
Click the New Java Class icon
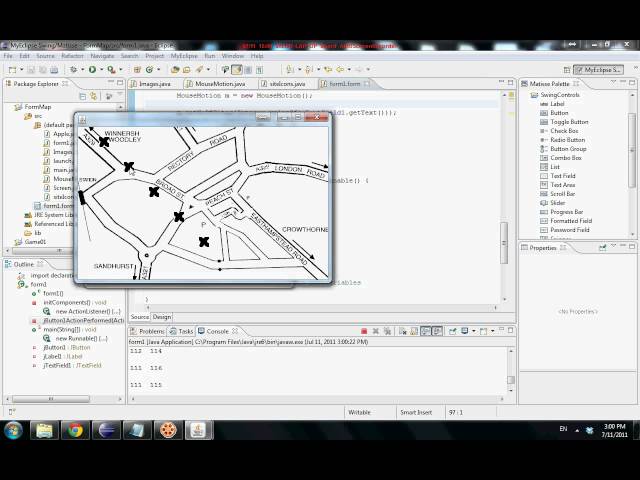pos(149,70)
